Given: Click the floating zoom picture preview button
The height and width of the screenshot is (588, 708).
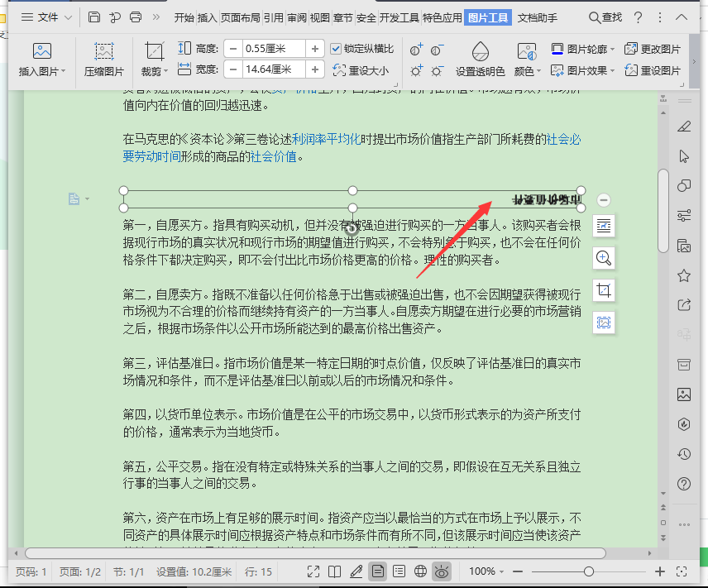Looking at the screenshot, I should coord(604,258).
